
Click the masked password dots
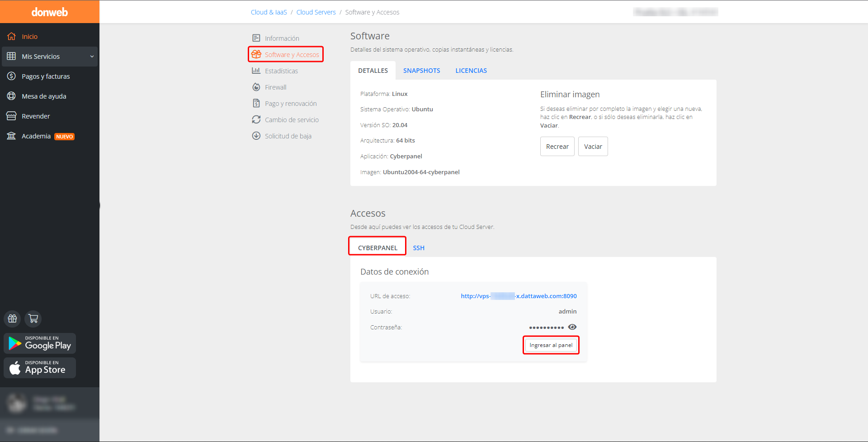tap(546, 328)
